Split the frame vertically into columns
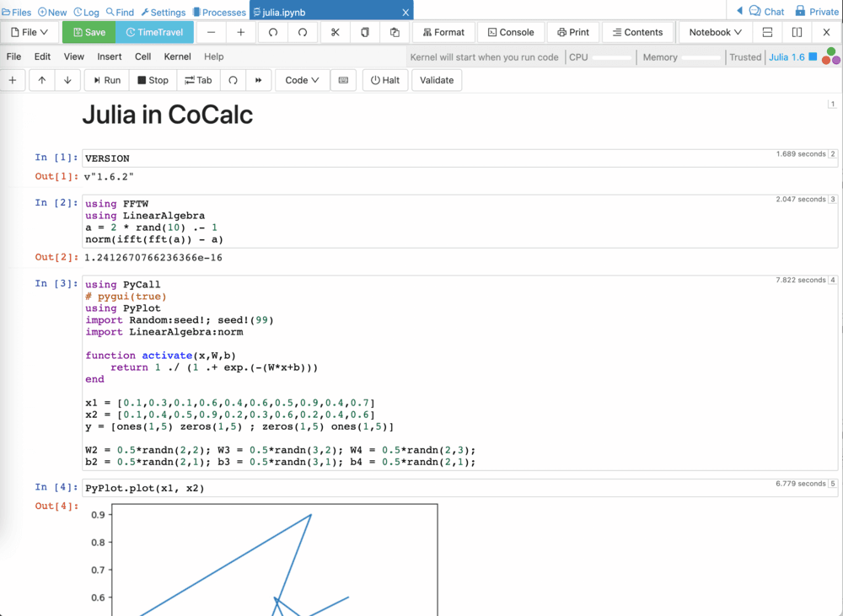Image resolution: width=843 pixels, height=616 pixels. (797, 32)
